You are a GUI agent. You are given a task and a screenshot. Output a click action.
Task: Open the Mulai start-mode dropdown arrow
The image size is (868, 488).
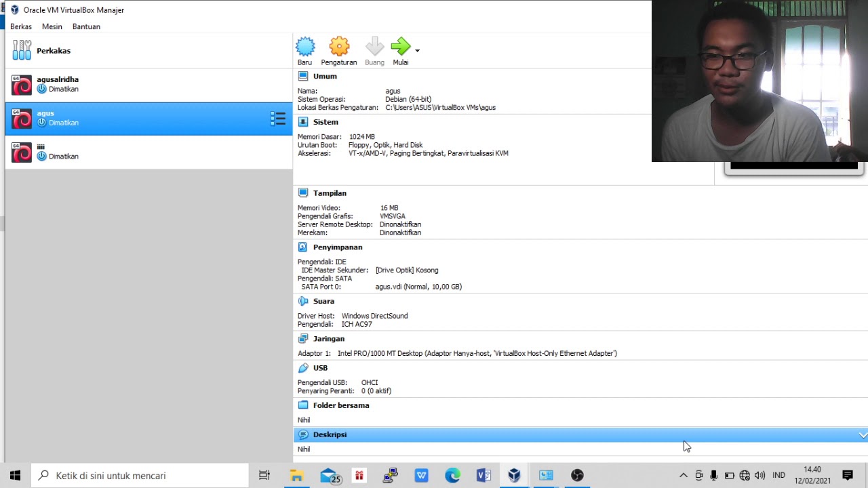417,51
